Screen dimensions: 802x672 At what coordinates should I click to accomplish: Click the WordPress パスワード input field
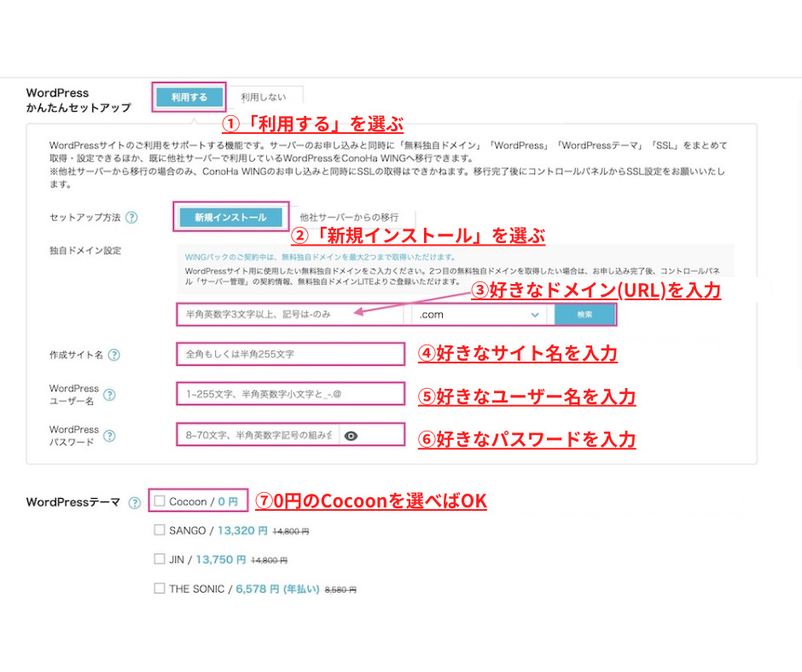click(x=258, y=435)
